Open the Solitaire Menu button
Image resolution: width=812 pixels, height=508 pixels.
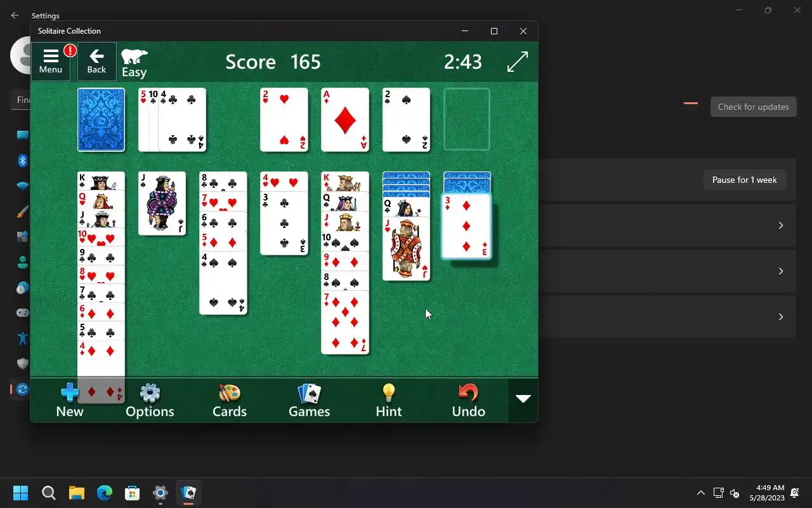coord(51,62)
